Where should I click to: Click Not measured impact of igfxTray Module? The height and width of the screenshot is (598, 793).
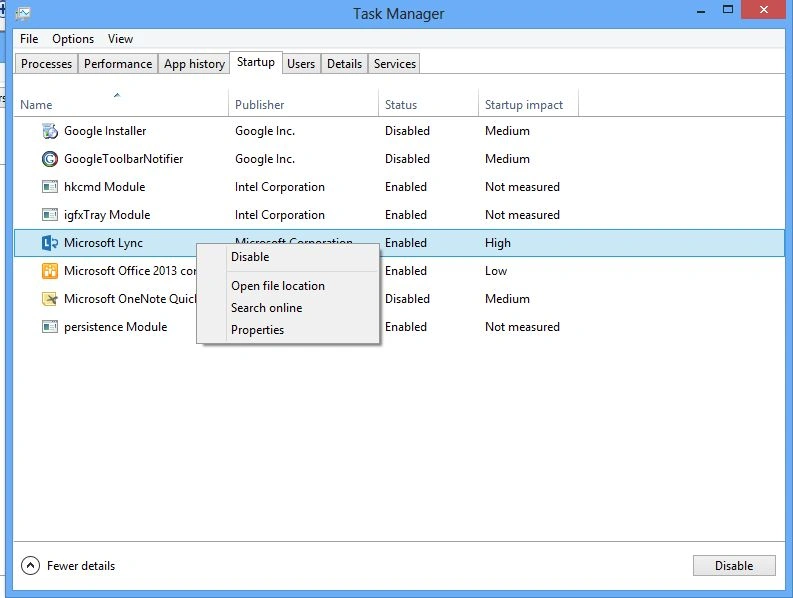522,215
